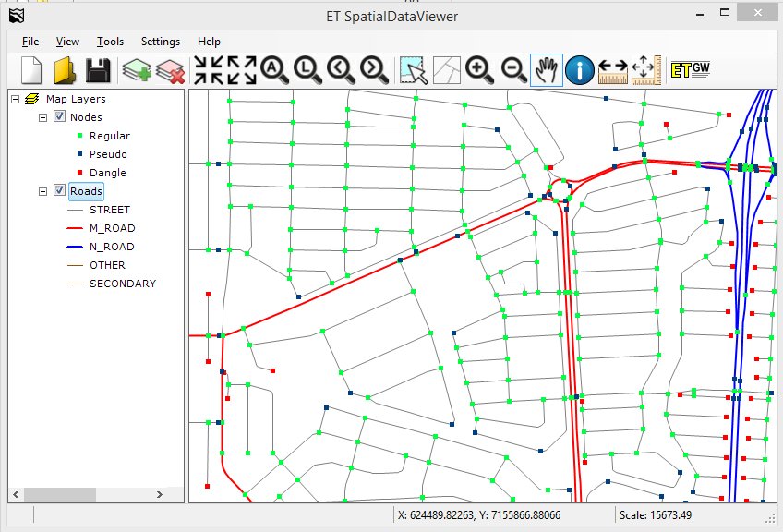The image size is (783, 532).
Task: Add a layer with the green plus icon
Action: pos(137,71)
